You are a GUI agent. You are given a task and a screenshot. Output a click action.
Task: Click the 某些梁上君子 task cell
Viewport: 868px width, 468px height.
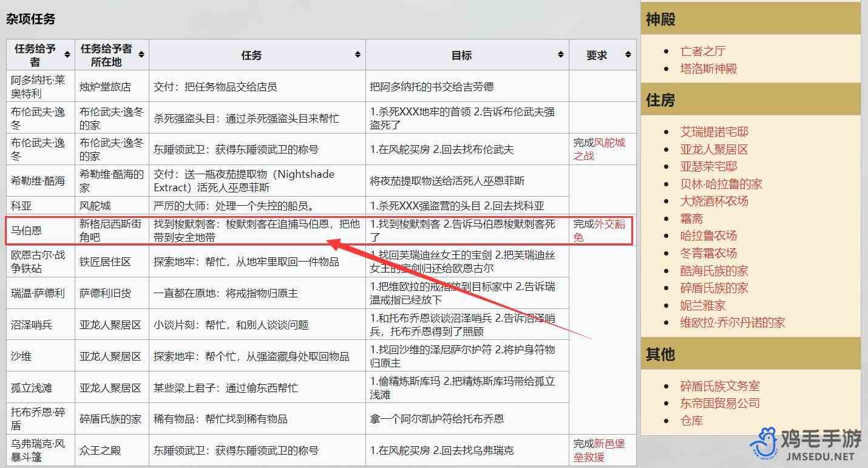click(257, 388)
